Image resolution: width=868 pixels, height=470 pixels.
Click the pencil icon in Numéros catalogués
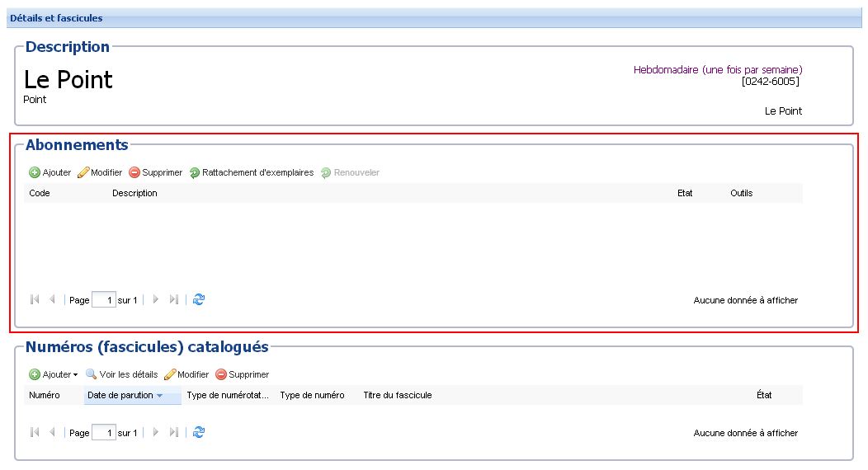click(x=170, y=374)
